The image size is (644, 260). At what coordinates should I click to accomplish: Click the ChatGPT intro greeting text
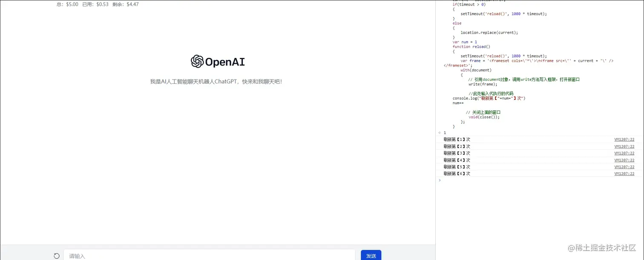pyautogui.click(x=216, y=82)
